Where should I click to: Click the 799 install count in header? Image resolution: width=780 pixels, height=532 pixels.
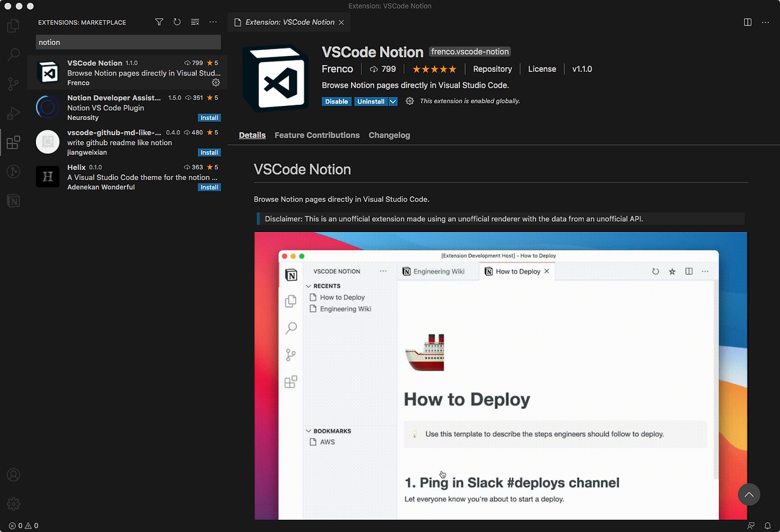click(x=383, y=69)
